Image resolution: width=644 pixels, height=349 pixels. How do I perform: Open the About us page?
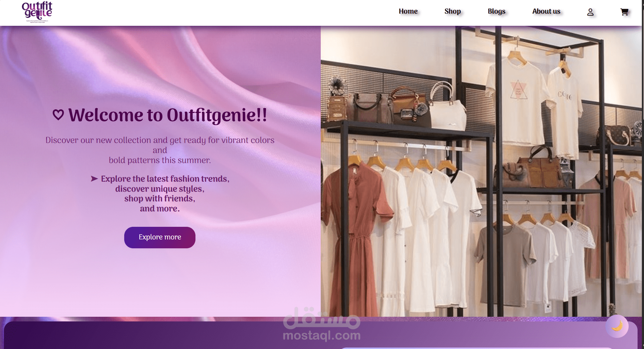pyautogui.click(x=546, y=11)
